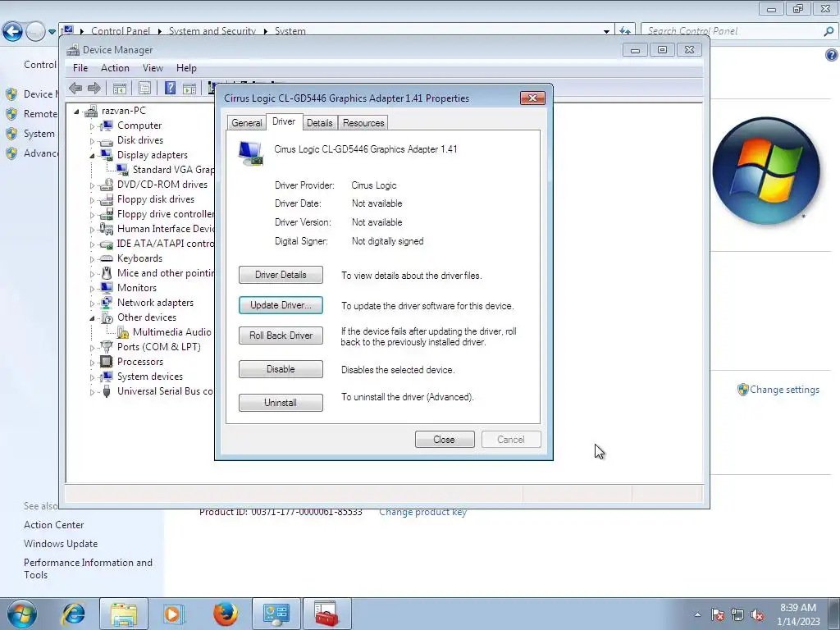Screen dimensions: 840x630
Task: Click the Properties sheet toolbar icon
Action: [x=144, y=88]
